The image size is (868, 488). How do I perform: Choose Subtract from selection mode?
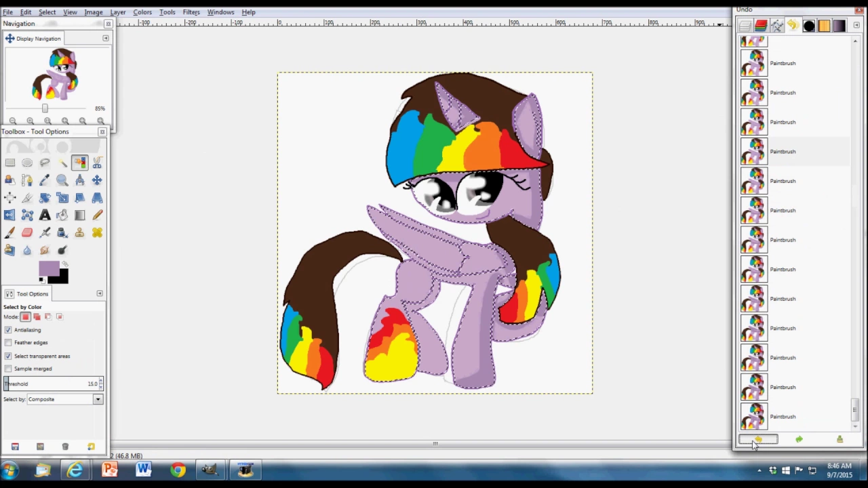[47, 317]
